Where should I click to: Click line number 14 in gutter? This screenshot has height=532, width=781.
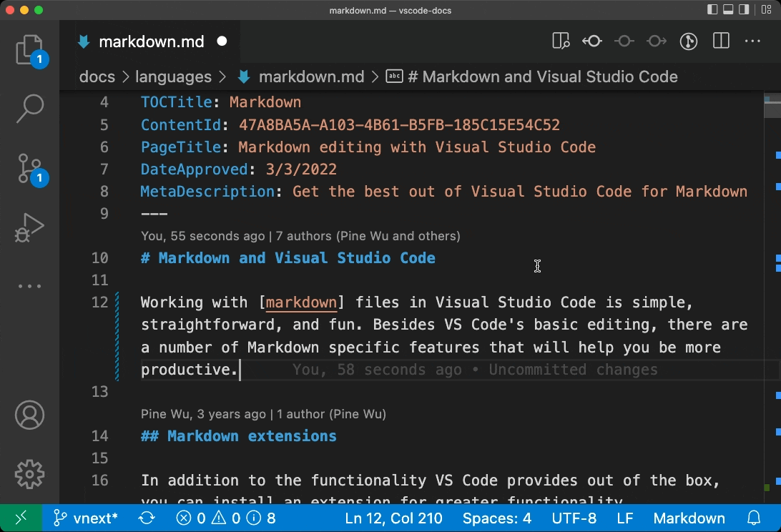coord(99,436)
